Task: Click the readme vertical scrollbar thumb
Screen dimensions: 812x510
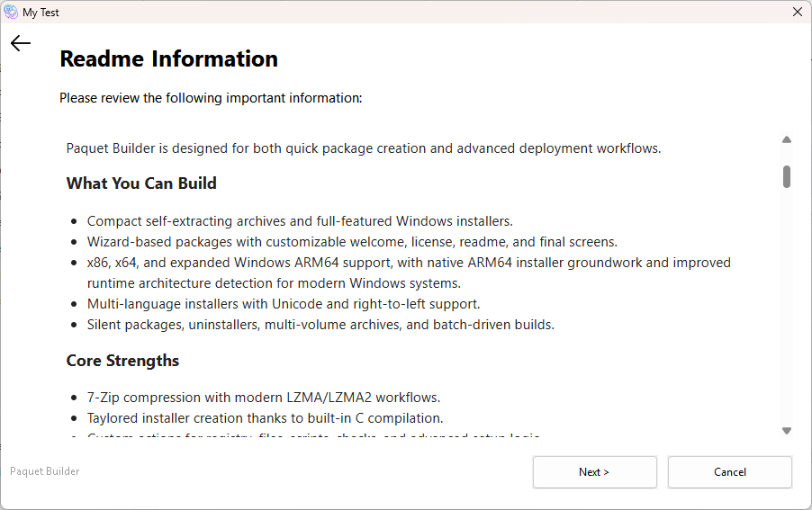Action: [x=787, y=177]
